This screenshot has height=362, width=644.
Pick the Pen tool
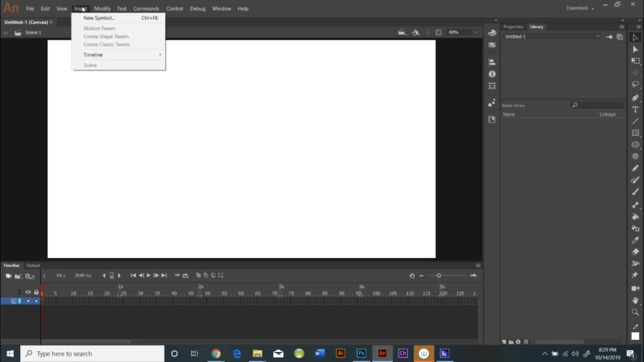(635, 97)
